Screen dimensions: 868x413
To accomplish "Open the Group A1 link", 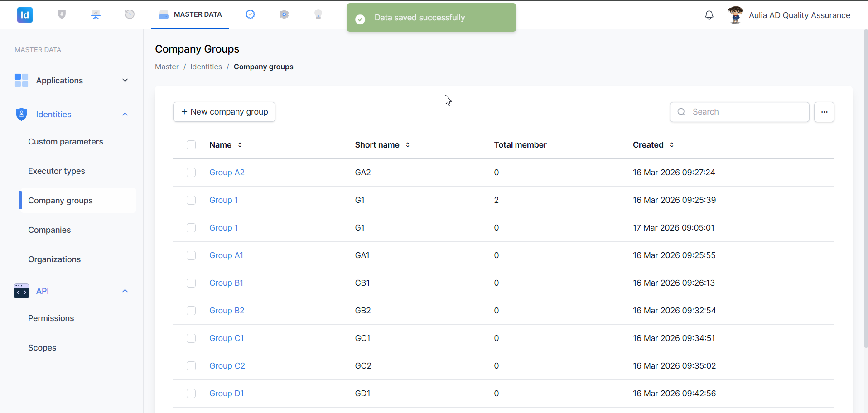I will (226, 255).
